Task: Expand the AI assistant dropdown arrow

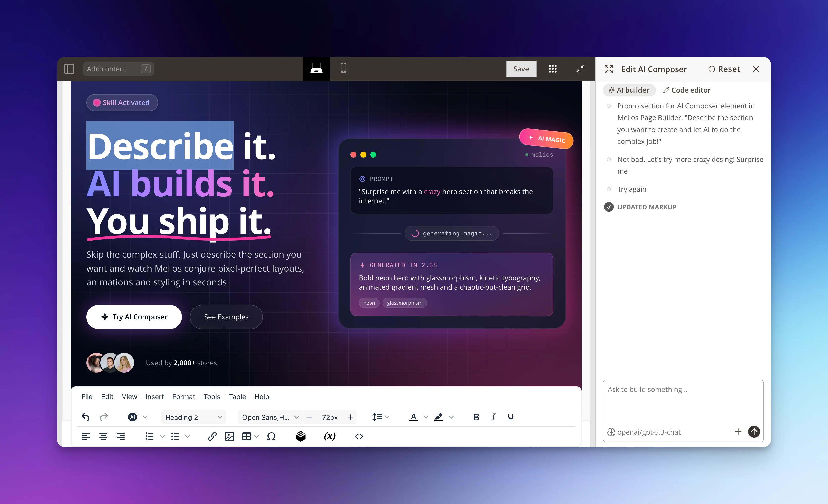Action: [x=145, y=417]
